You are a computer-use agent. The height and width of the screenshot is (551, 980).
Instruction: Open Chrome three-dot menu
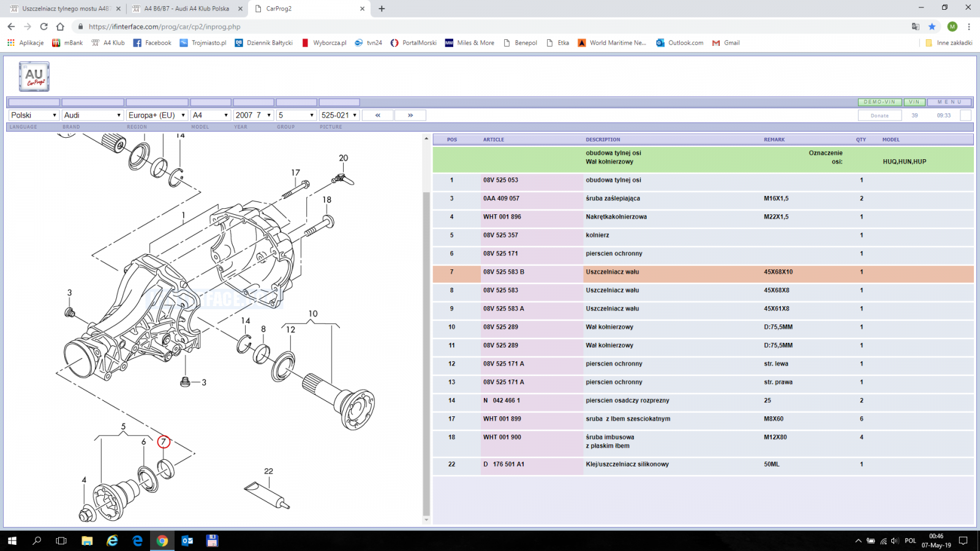[969, 26]
